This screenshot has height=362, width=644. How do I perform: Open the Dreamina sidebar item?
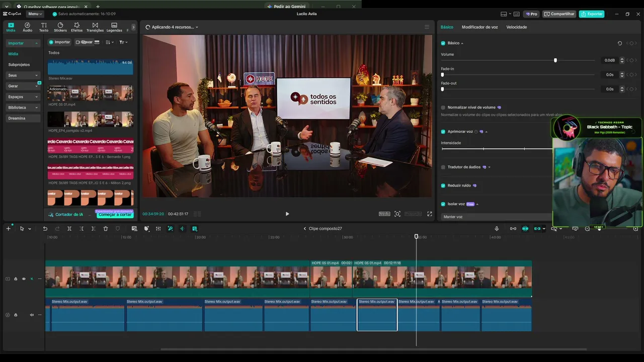point(23,118)
